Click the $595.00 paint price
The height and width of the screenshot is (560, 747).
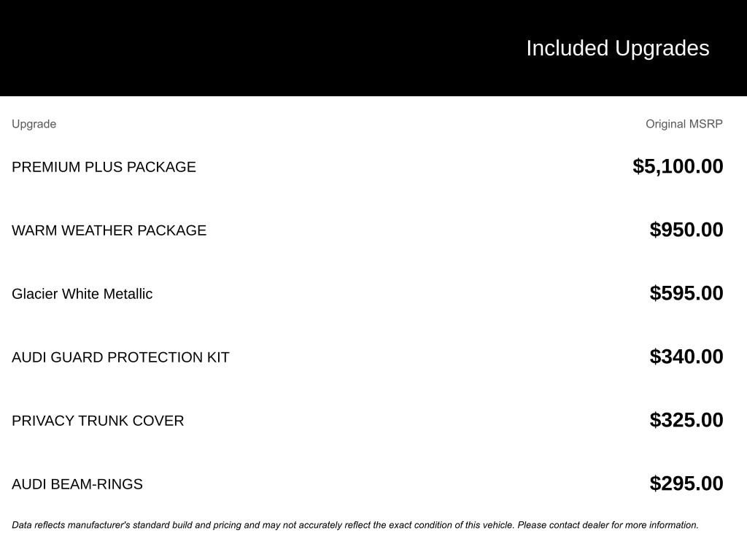[x=686, y=293]
